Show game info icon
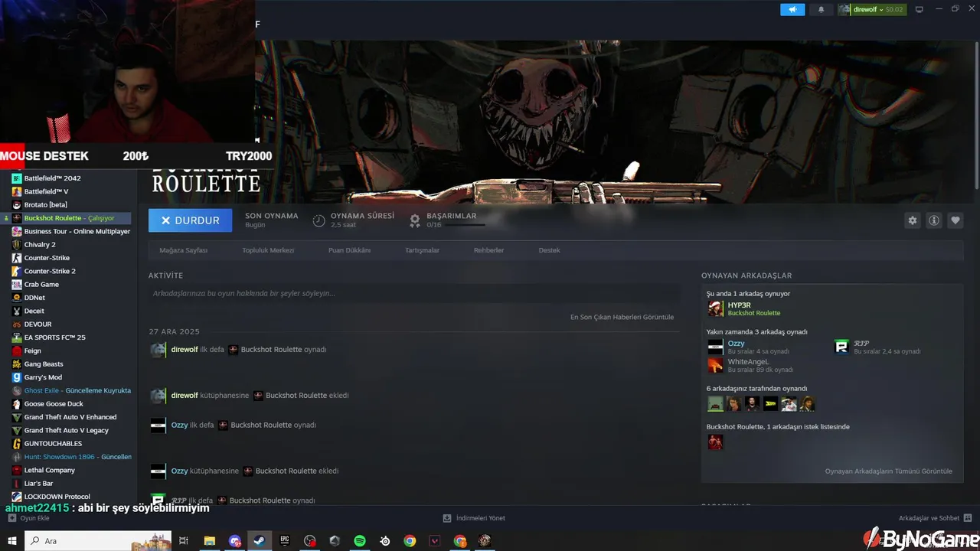This screenshot has width=980, height=551. pos(934,220)
